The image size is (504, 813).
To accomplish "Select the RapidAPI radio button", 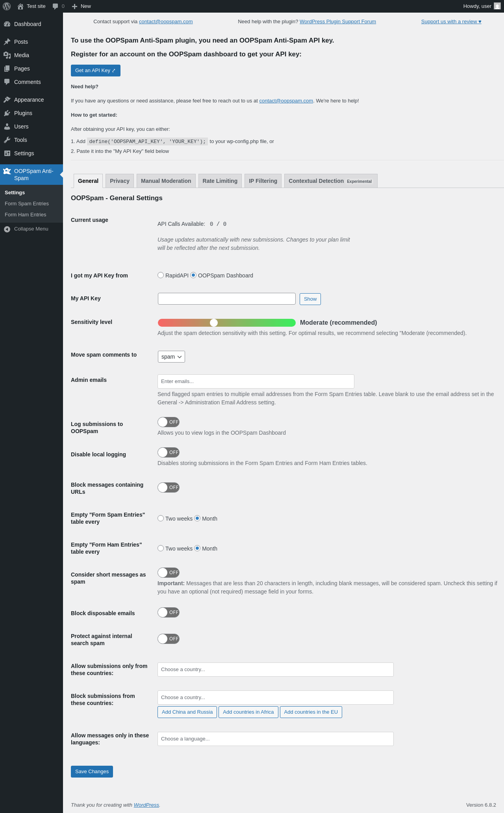I will [161, 275].
